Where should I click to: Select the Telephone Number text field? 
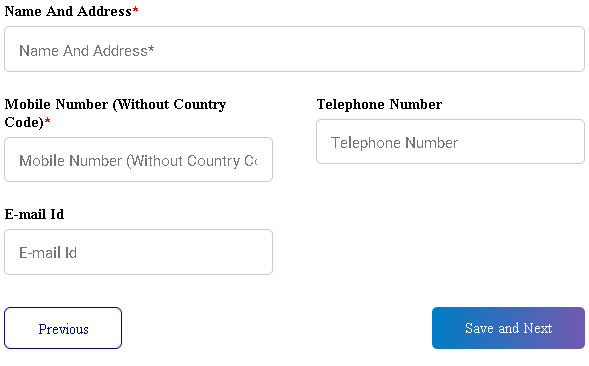[x=450, y=142]
